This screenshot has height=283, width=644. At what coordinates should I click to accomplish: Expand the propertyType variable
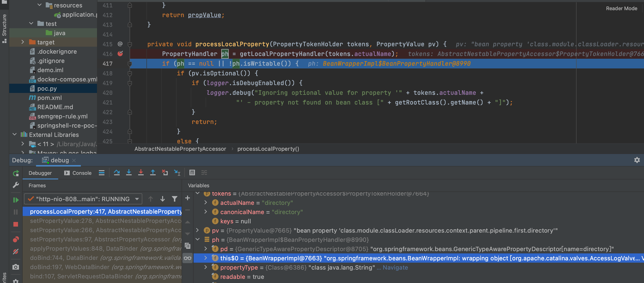click(206, 267)
